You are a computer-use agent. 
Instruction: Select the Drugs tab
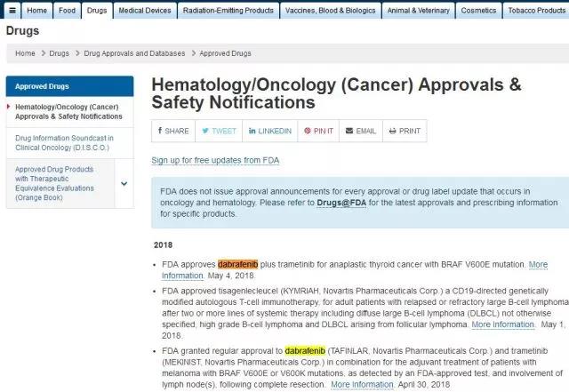click(x=97, y=11)
